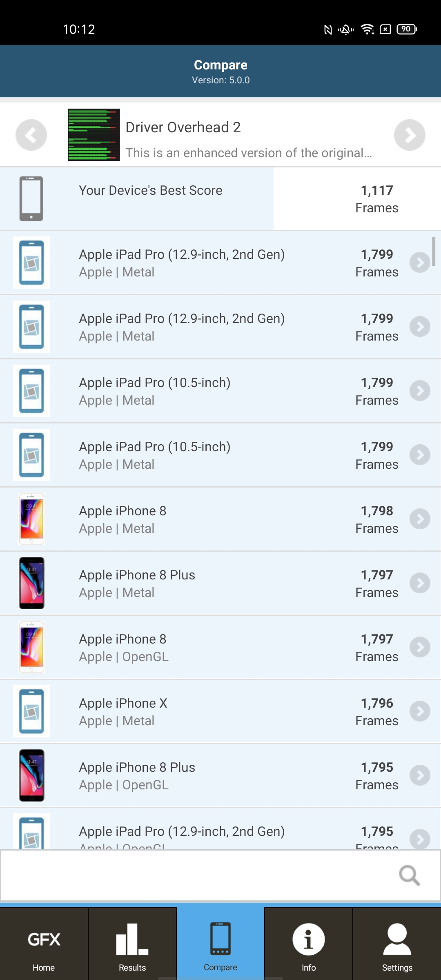Open Apple iPhone 8 Plus OpenGL entry
The image size is (441, 980).
pyautogui.click(x=420, y=775)
